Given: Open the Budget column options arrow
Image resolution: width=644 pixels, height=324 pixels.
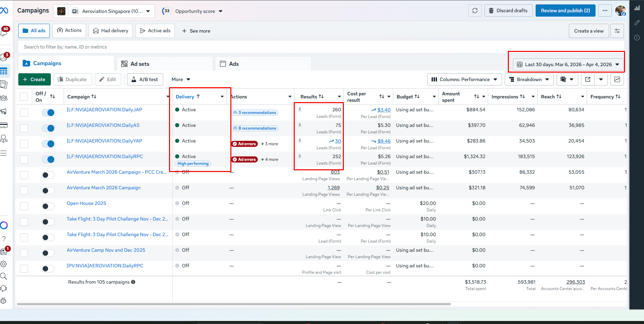Looking at the screenshot, I should point(434,97).
